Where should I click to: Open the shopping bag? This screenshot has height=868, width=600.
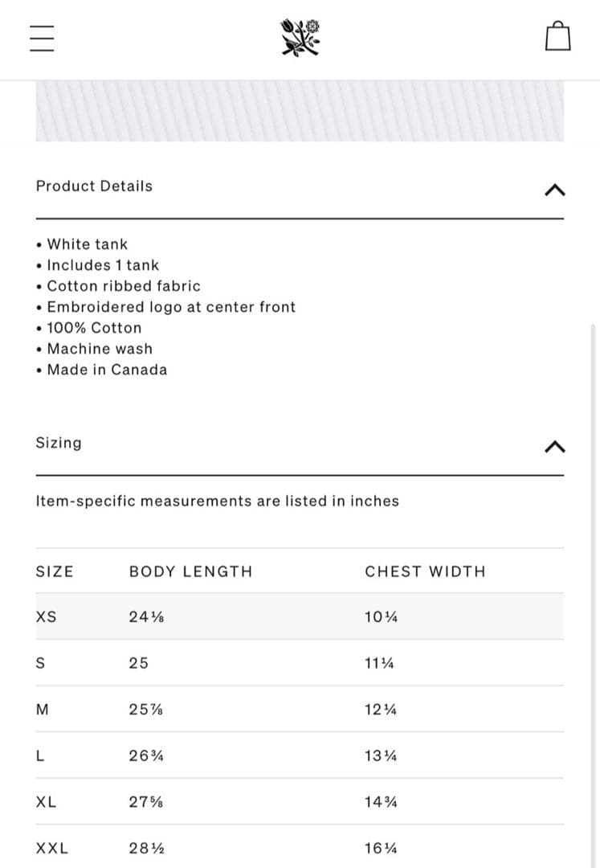[557, 36]
